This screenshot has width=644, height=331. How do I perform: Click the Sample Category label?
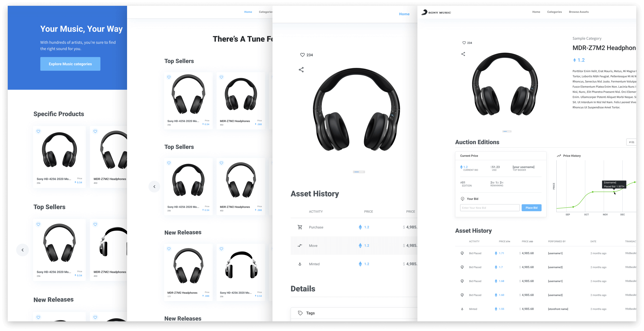pyautogui.click(x=587, y=38)
